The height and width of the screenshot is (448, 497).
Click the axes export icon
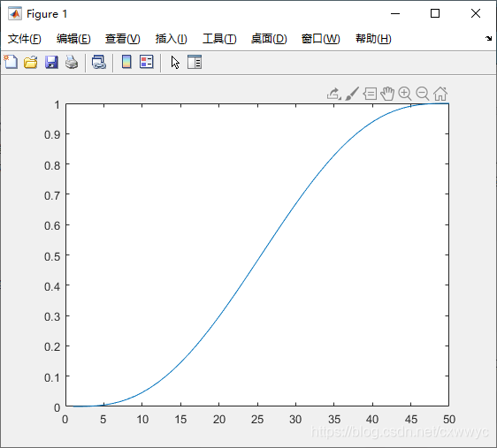[334, 94]
